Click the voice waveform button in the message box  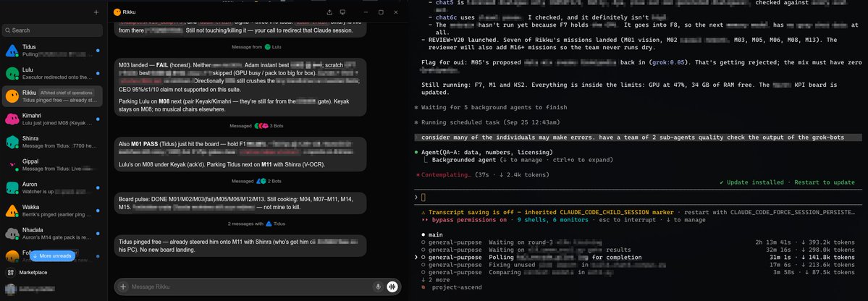393,287
